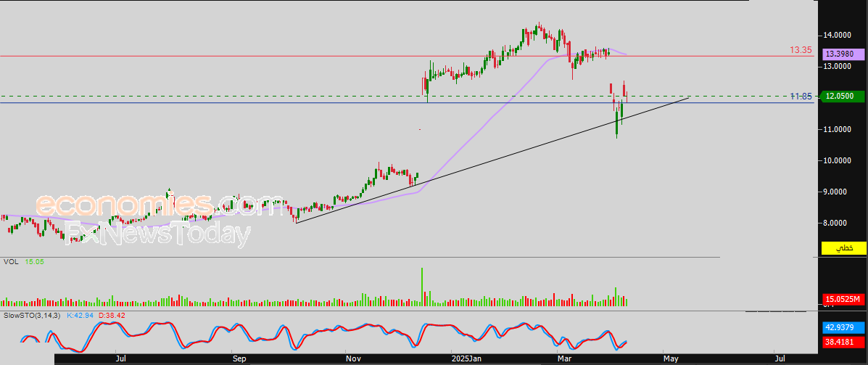This screenshot has height=365, width=868.
Task: Click the blue 42.9379 stochastic tag
Action: pos(844,327)
